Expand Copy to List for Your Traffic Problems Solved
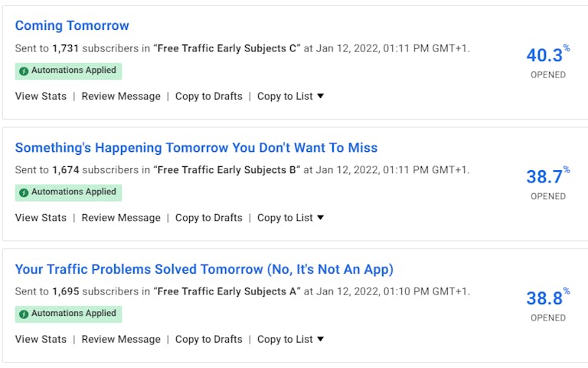This screenshot has width=588, height=368. coord(290,340)
